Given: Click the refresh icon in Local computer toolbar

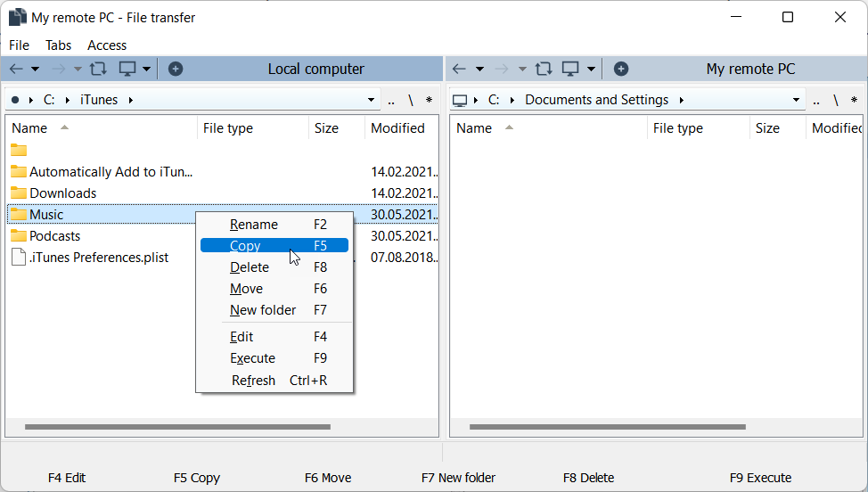Looking at the screenshot, I should 98,69.
